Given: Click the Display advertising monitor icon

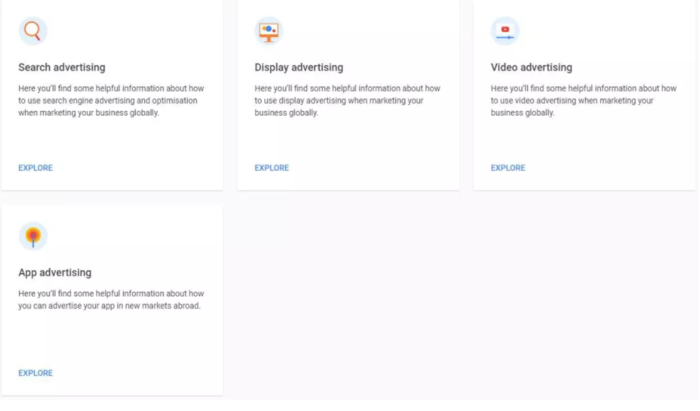Looking at the screenshot, I should point(269,31).
